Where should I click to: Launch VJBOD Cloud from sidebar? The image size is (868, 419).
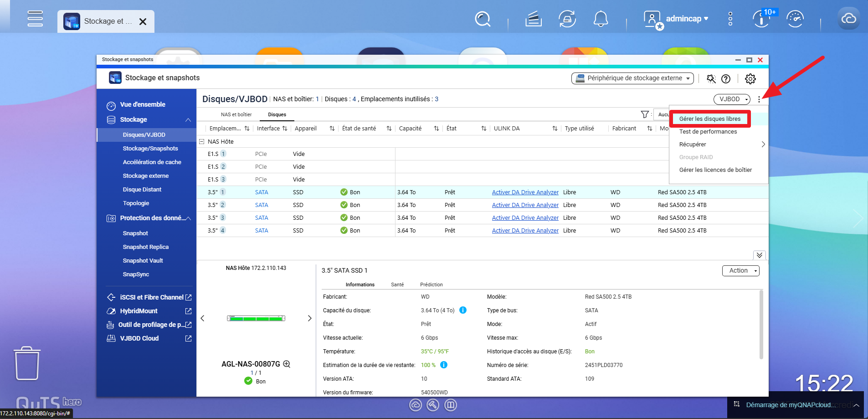click(149, 338)
